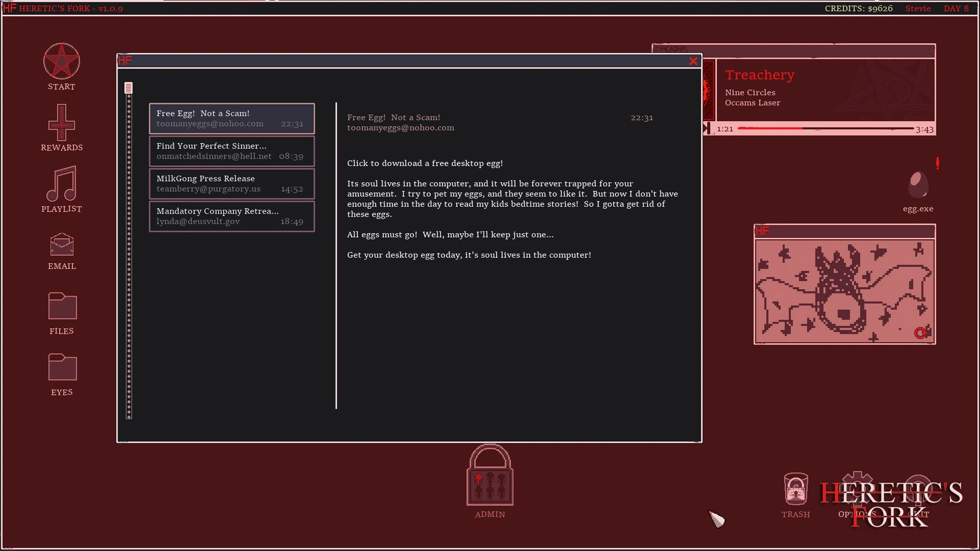Viewport: 980px width, 551px height.
Task: Open the EYES folder
Action: pyautogui.click(x=62, y=367)
